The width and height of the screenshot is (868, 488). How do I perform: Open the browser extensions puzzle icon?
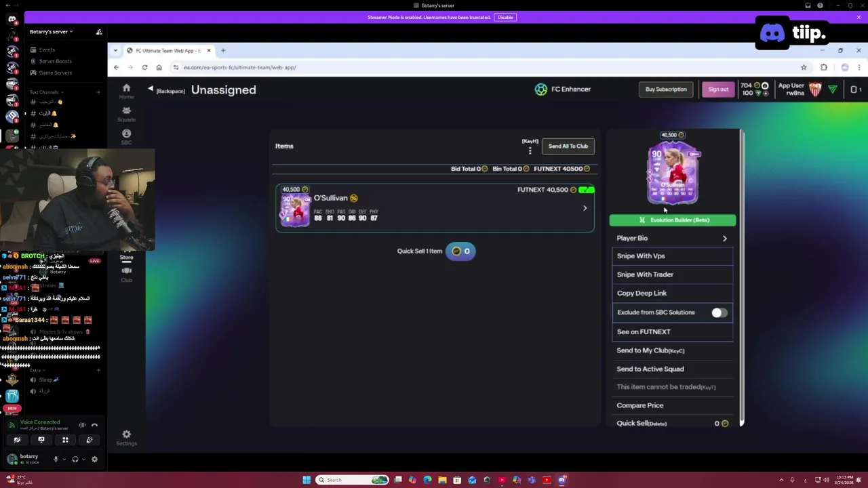click(x=824, y=67)
